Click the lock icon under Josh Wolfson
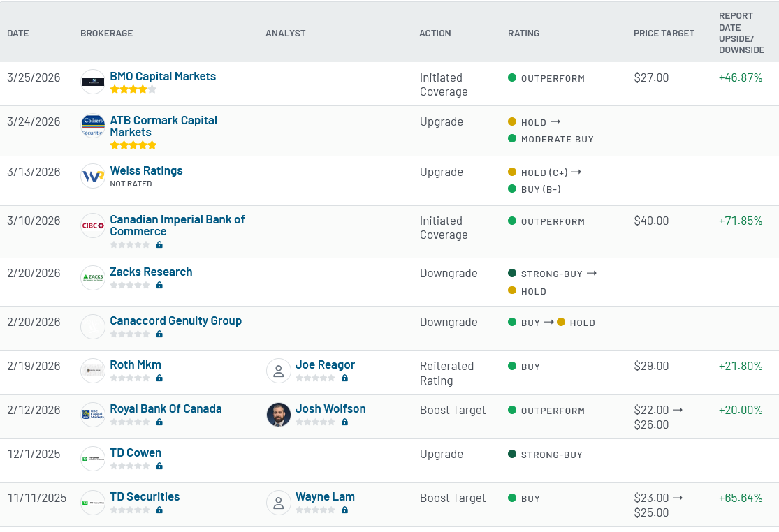 click(x=345, y=422)
